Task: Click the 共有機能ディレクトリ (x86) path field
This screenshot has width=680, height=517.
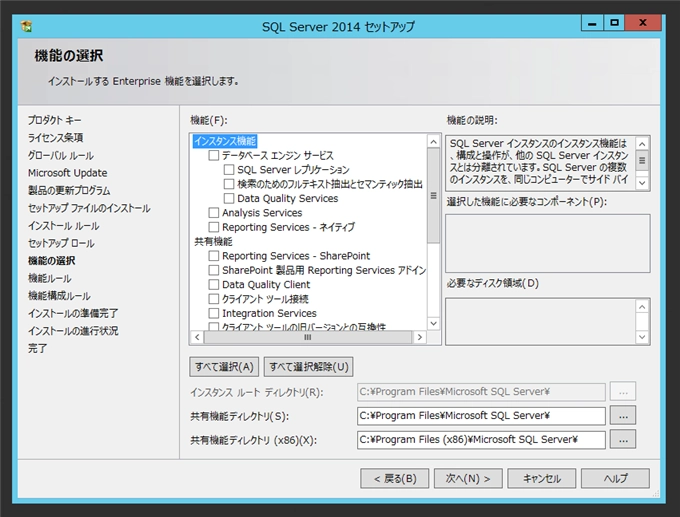Action: (481, 440)
